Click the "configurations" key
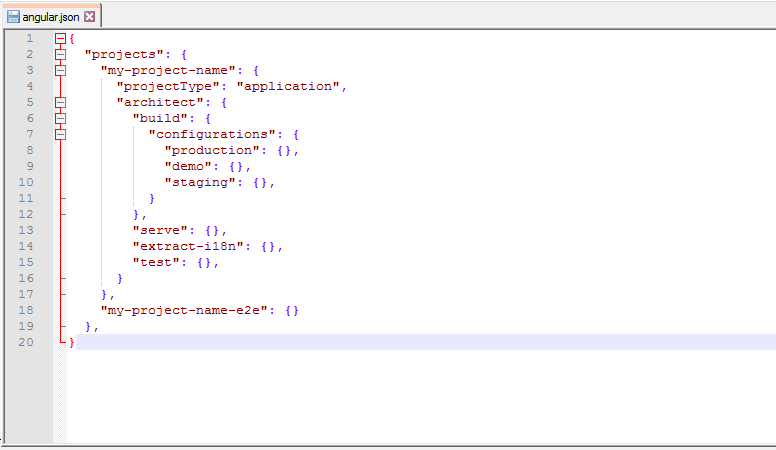 [x=212, y=134]
